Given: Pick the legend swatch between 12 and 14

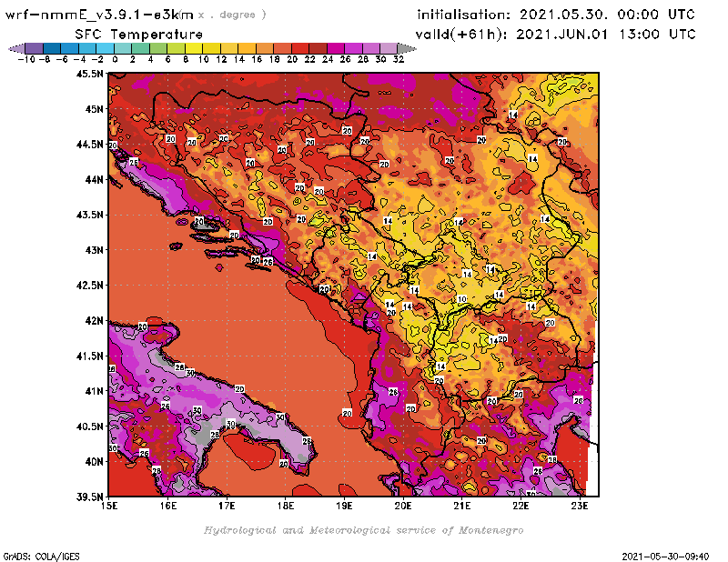Looking at the screenshot, I should pyautogui.click(x=229, y=48).
